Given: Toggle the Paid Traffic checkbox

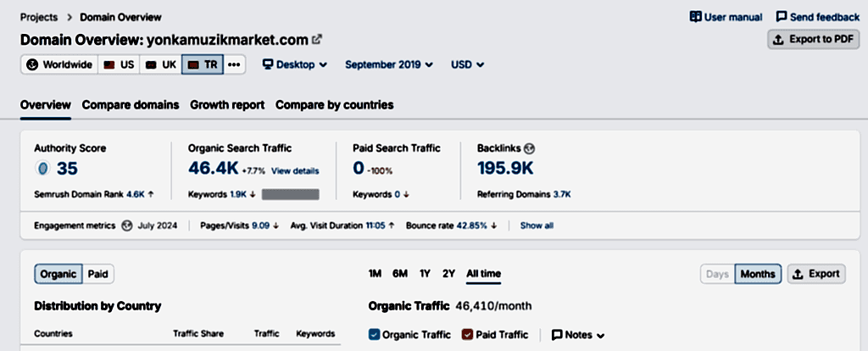Looking at the screenshot, I should (x=468, y=335).
